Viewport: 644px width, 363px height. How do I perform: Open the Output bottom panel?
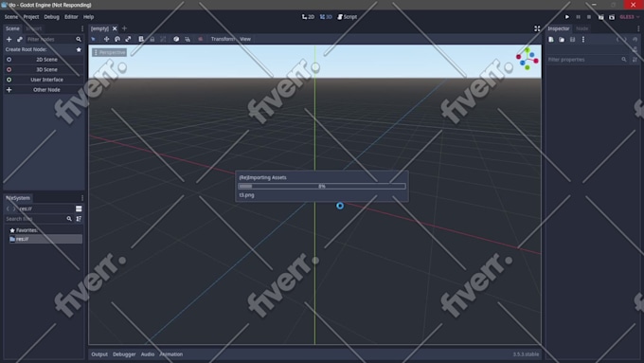click(x=99, y=354)
